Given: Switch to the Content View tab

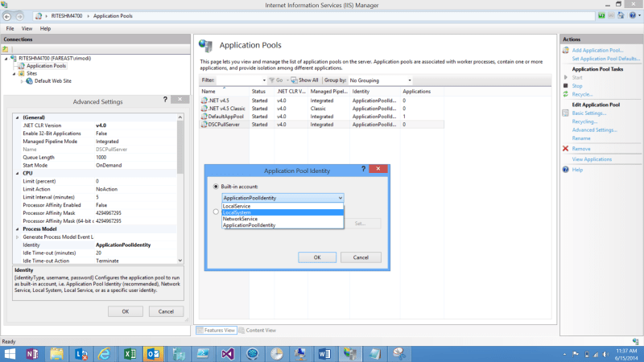Looking at the screenshot, I should pos(258,330).
